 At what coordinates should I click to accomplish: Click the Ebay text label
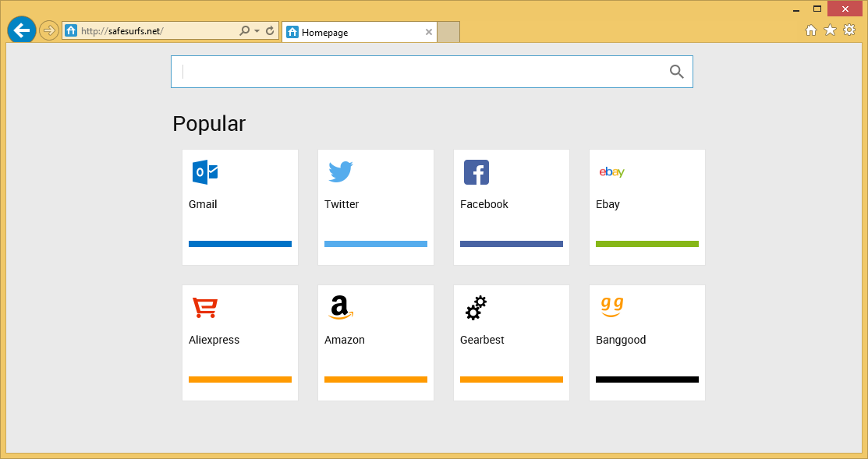tap(607, 204)
